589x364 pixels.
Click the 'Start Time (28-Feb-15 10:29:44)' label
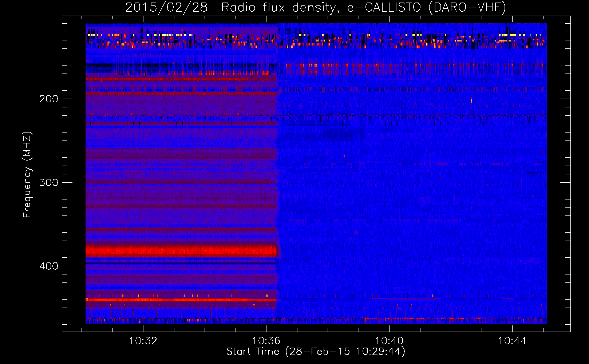(x=316, y=352)
